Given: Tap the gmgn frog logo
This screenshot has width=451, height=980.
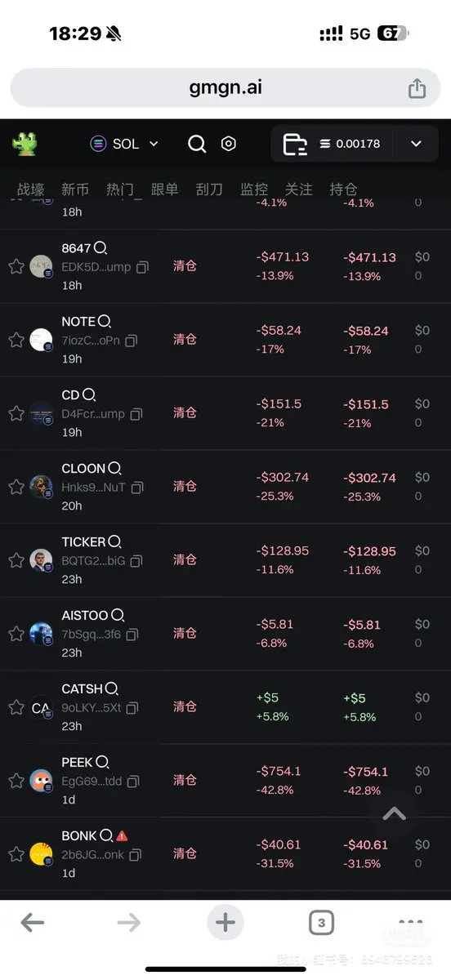Looking at the screenshot, I should pyautogui.click(x=25, y=144).
